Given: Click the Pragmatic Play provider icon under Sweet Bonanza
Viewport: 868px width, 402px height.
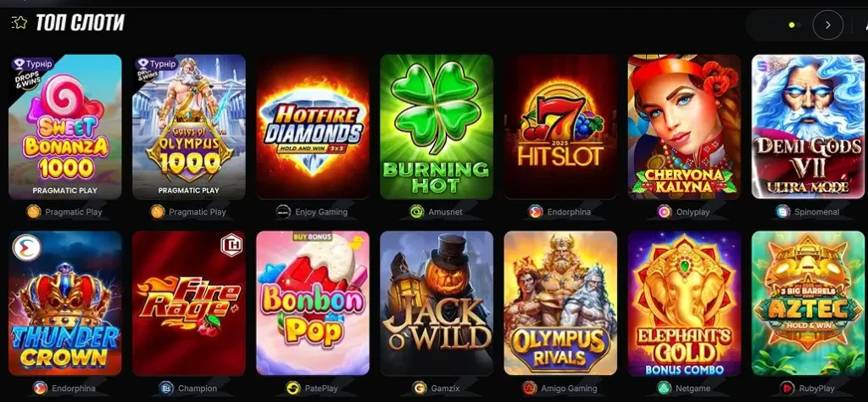Looking at the screenshot, I should tap(34, 211).
